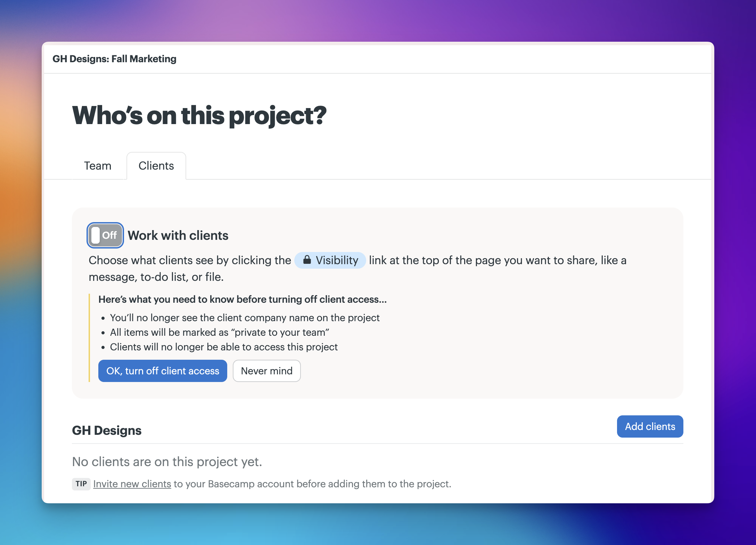The image size is (756, 545).
Task: Follow the Invite new clients link
Action: tap(132, 484)
